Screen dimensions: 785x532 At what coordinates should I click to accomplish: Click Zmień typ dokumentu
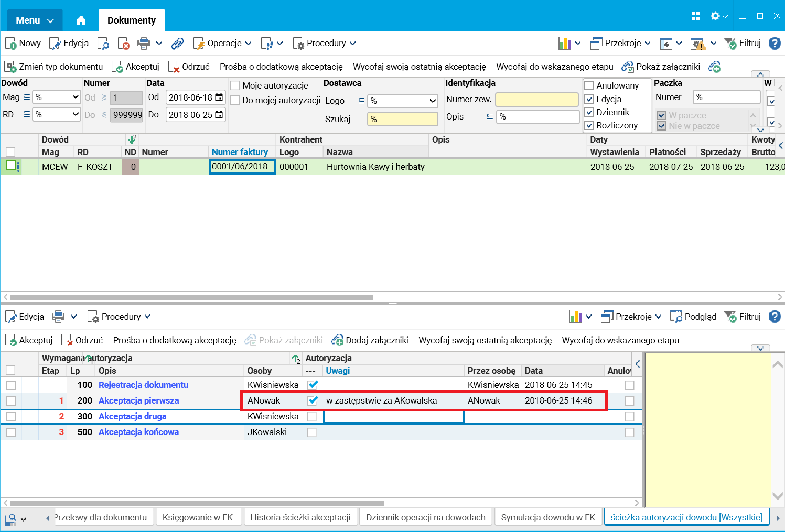[x=54, y=67]
